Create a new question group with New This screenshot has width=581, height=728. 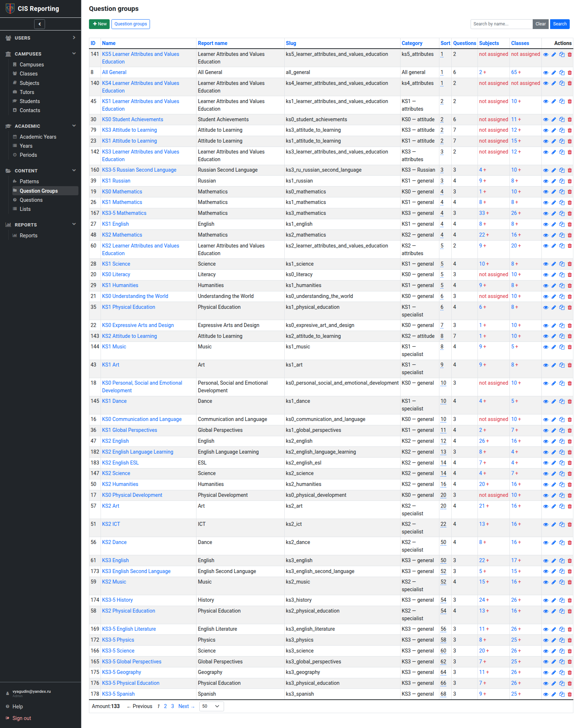99,24
